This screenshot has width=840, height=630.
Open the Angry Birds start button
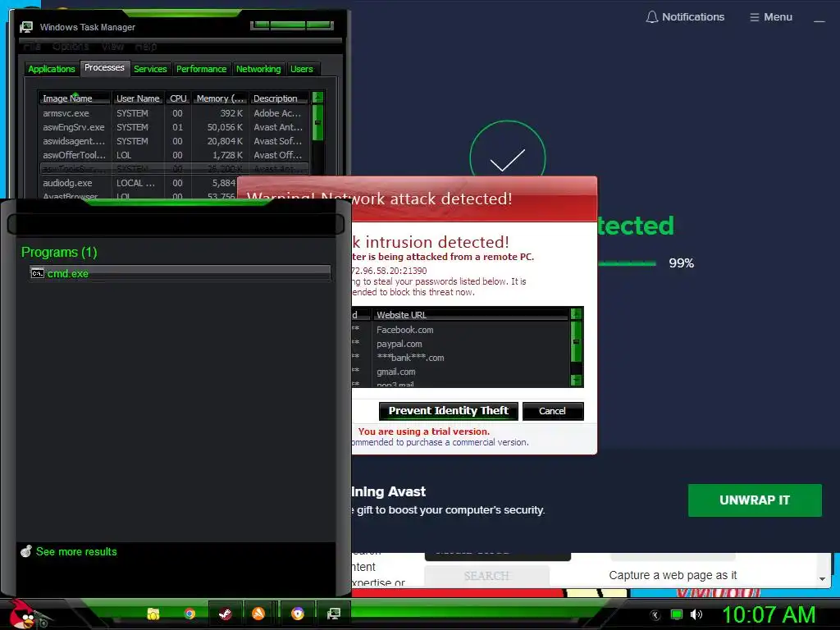pos(22,614)
